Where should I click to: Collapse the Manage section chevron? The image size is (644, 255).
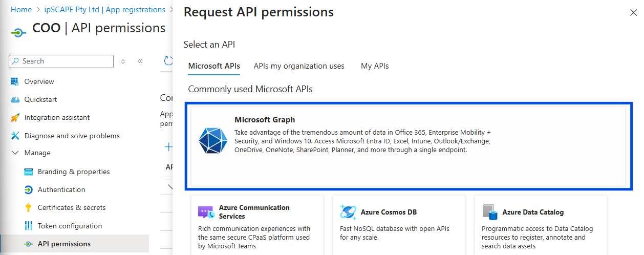click(x=15, y=153)
